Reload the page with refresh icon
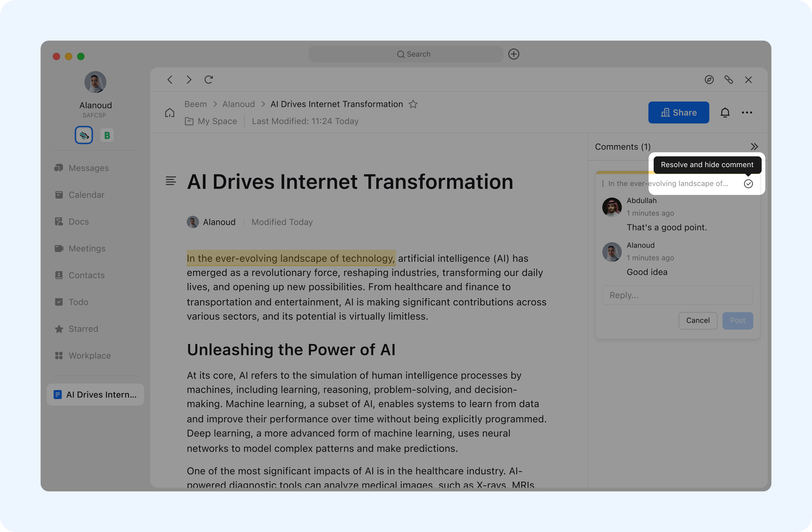The width and height of the screenshot is (812, 532). pos(209,80)
